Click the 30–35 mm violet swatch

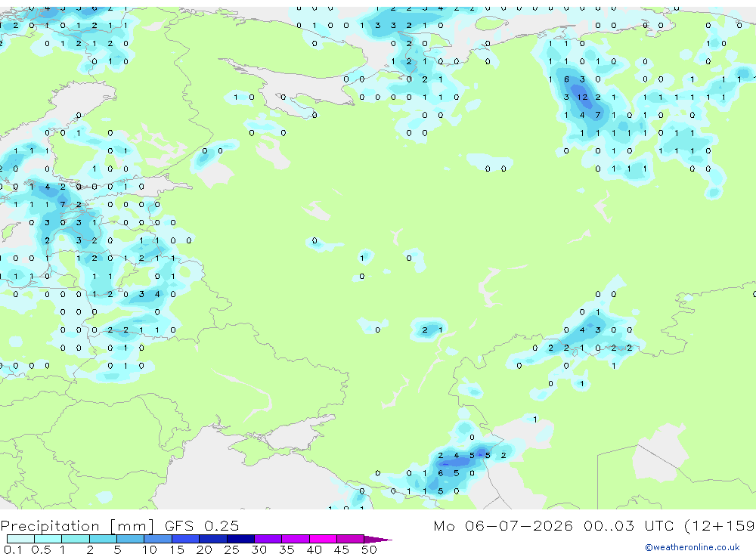[x=268, y=539]
